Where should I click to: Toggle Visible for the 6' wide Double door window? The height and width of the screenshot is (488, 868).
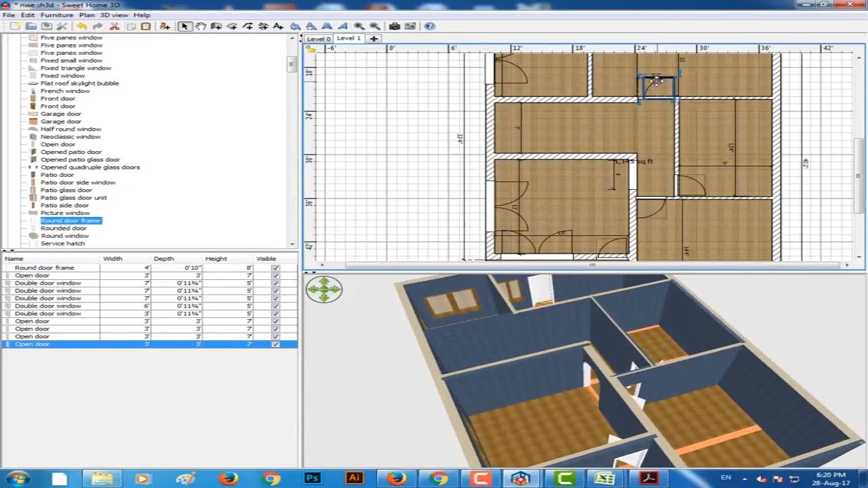tap(275, 306)
